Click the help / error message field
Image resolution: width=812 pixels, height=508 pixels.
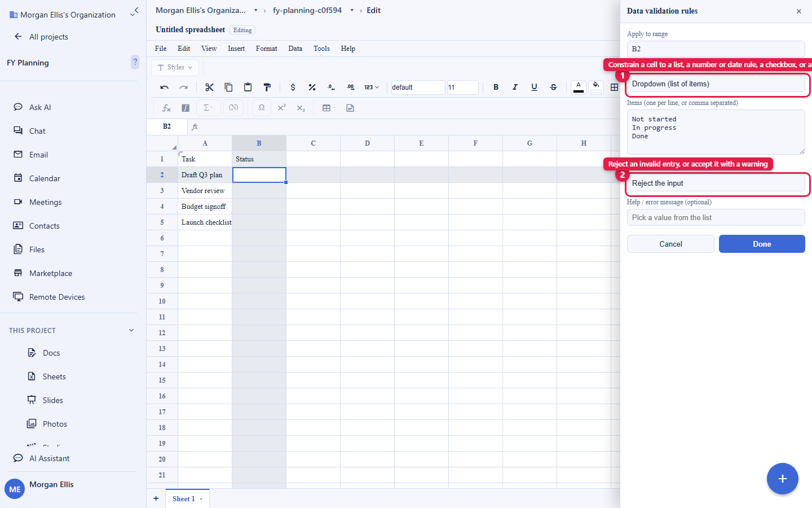coord(716,217)
